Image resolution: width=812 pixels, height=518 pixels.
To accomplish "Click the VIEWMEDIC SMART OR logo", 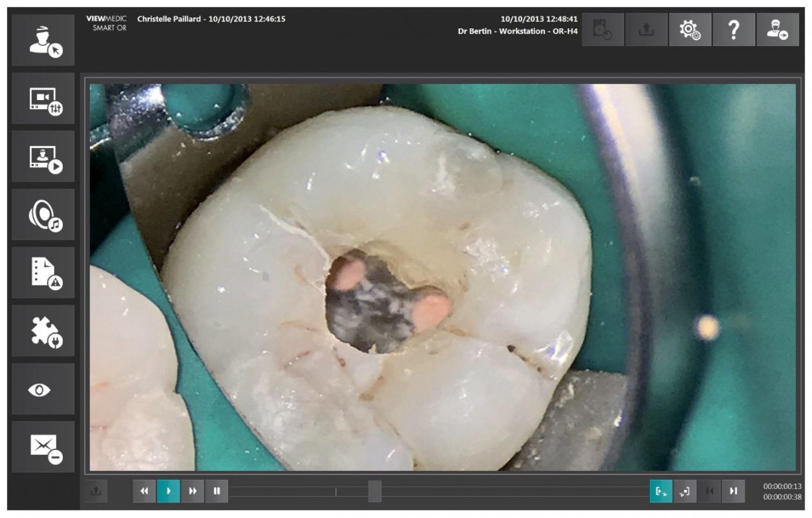I will point(107,23).
